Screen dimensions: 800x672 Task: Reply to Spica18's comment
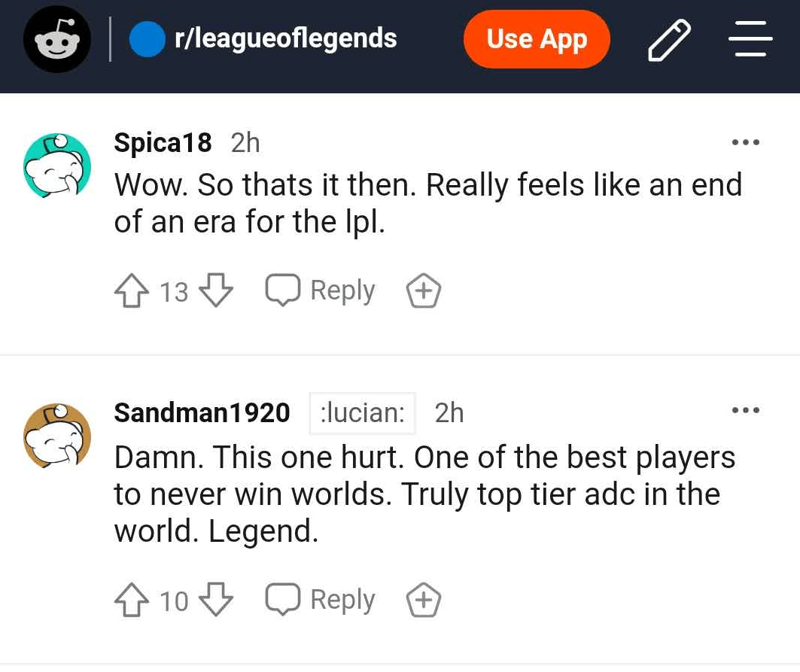[x=321, y=290]
